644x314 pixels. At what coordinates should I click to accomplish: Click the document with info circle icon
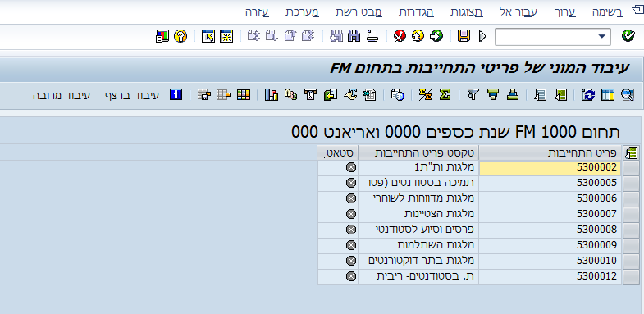click(397, 95)
